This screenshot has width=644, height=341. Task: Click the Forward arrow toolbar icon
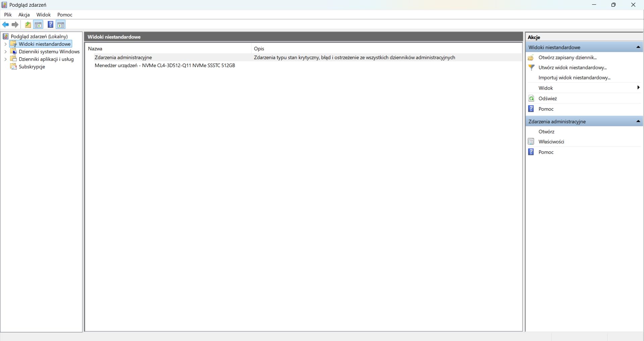tap(15, 24)
